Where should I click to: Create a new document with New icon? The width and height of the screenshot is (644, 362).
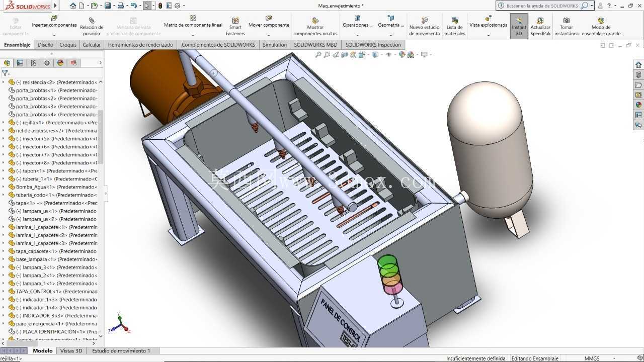coord(82,6)
